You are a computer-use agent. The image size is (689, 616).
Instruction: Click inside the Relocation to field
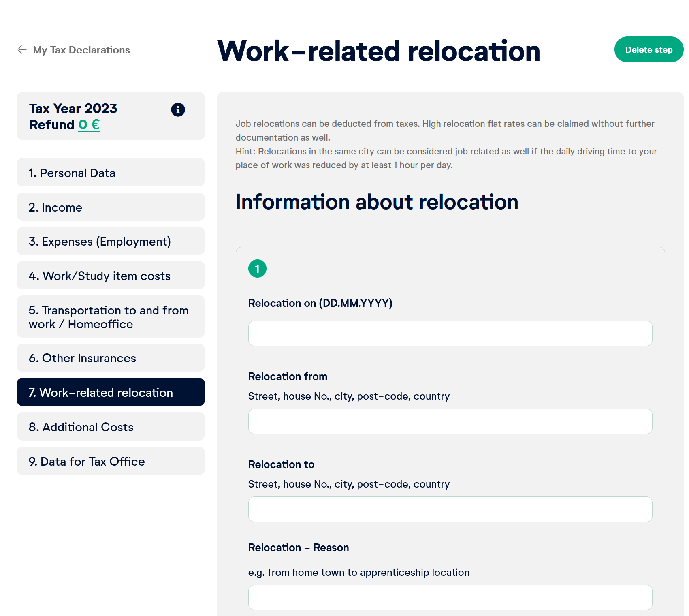[x=450, y=509]
